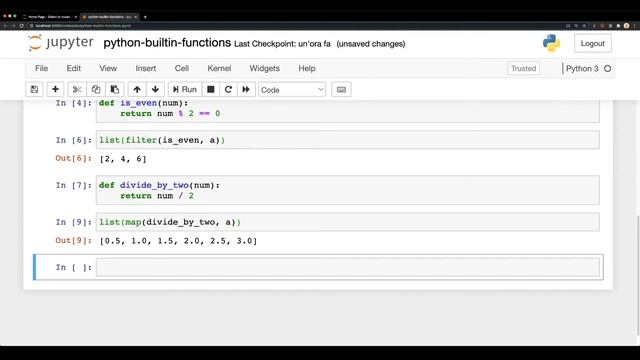Image resolution: width=640 pixels, height=360 pixels.
Task: Open a new browser tab
Action: click(145, 17)
